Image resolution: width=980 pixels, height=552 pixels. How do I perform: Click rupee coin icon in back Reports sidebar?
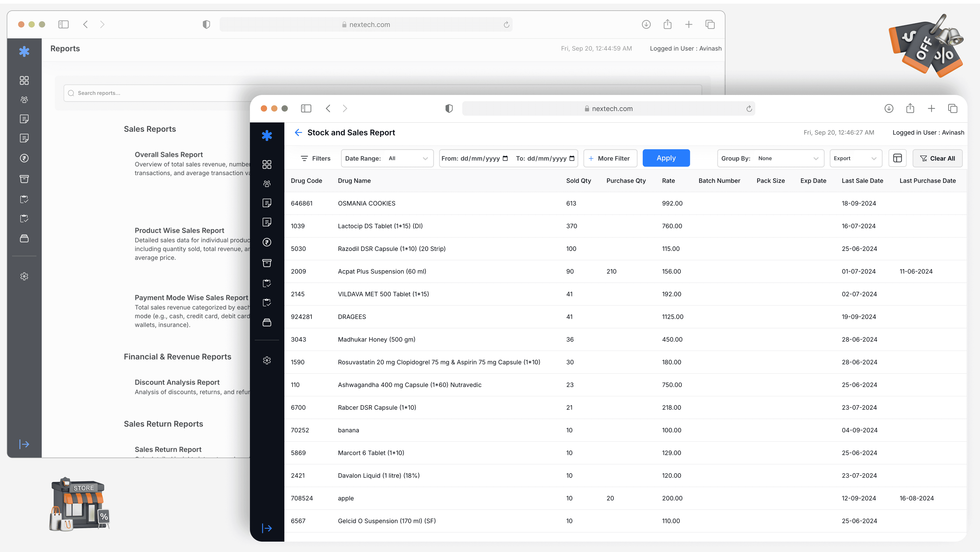(x=24, y=158)
